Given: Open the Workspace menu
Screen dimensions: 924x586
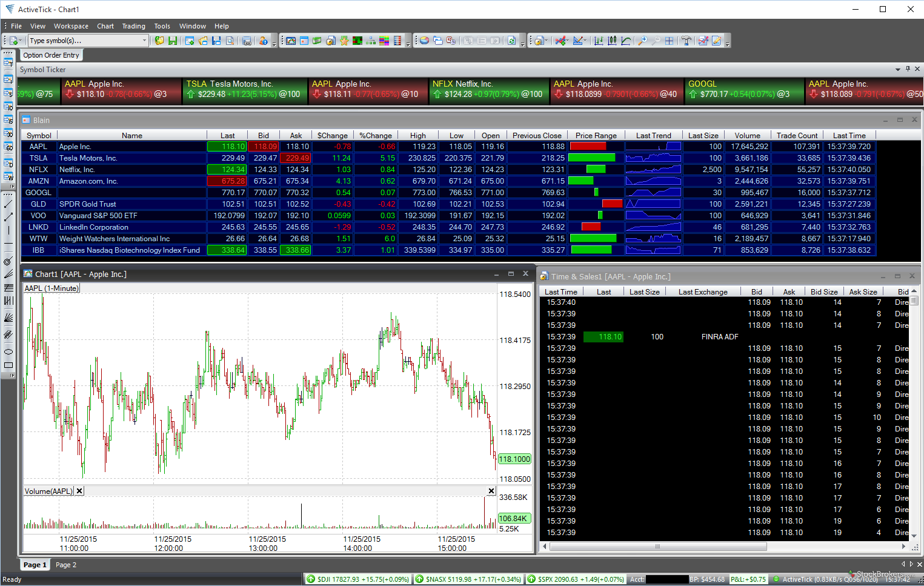Looking at the screenshot, I should point(71,26).
